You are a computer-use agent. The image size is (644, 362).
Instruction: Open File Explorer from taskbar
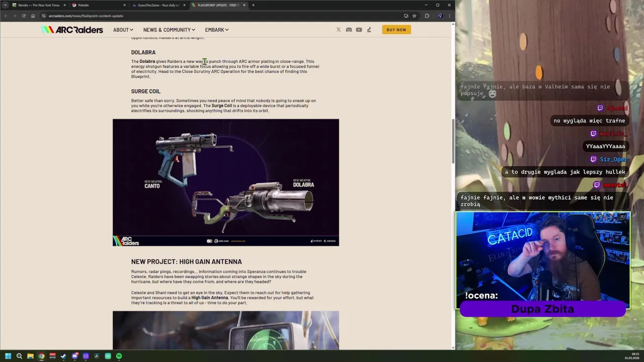(30, 356)
